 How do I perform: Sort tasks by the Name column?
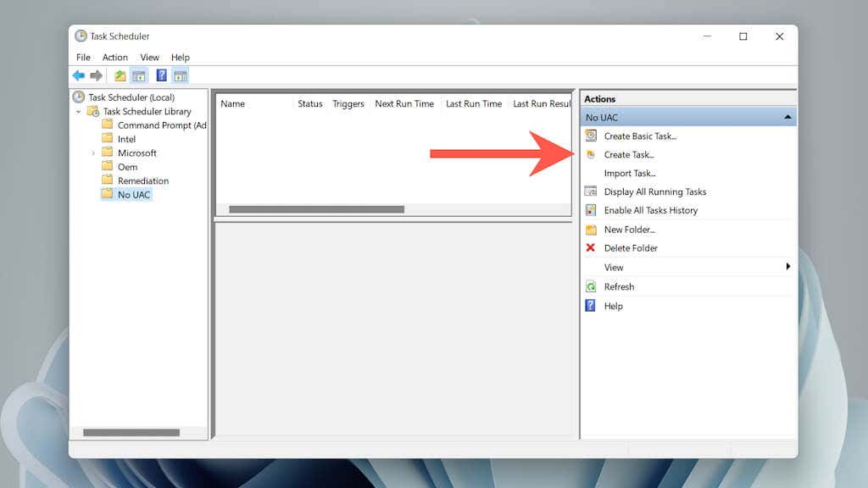pos(233,103)
